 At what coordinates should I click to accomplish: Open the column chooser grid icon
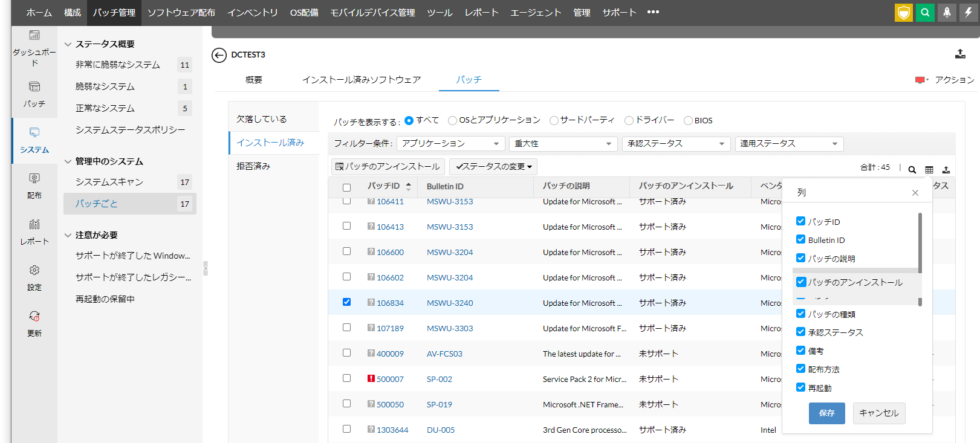pyautogui.click(x=929, y=170)
